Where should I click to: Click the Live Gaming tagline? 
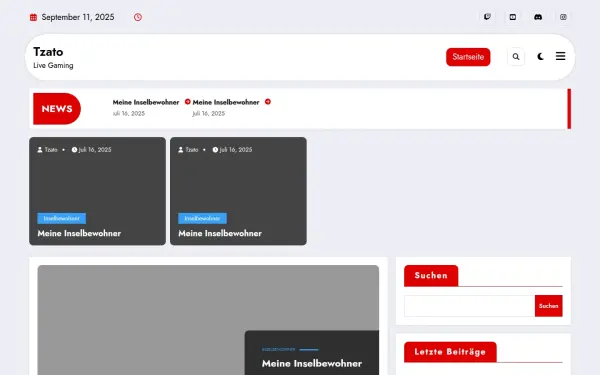[53, 65]
